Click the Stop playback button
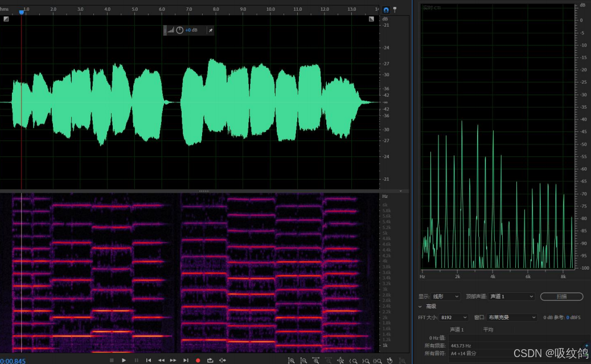The height and width of the screenshot is (364, 591). tap(112, 360)
